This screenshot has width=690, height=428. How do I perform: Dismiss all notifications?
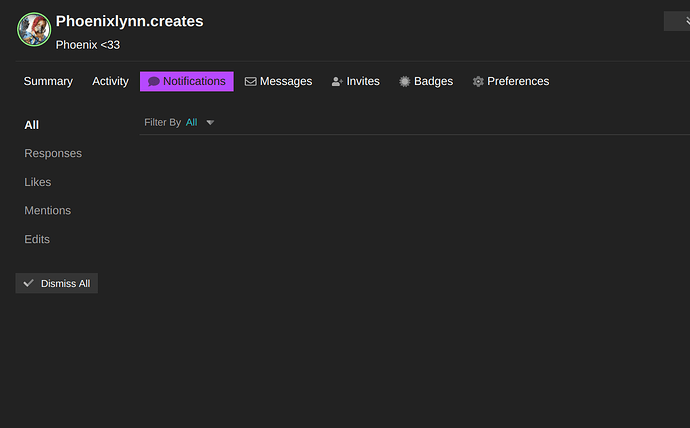point(57,283)
